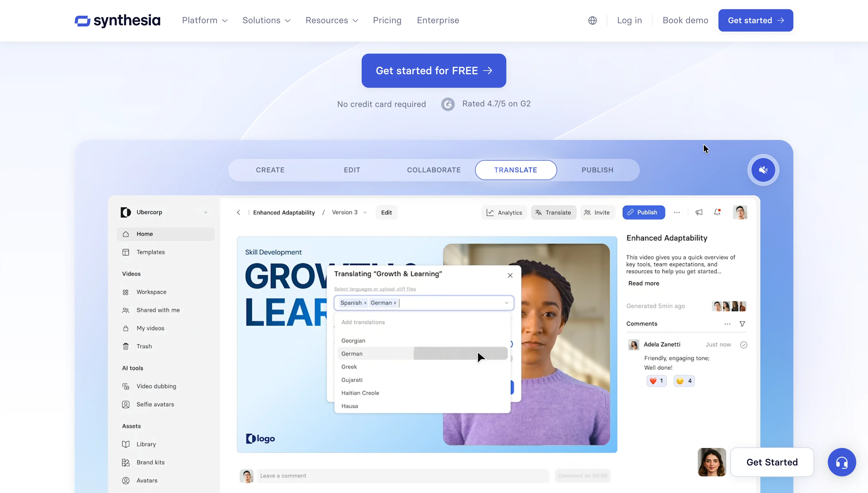Open the Version 3 dropdown
The image size is (868, 493).
(349, 212)
